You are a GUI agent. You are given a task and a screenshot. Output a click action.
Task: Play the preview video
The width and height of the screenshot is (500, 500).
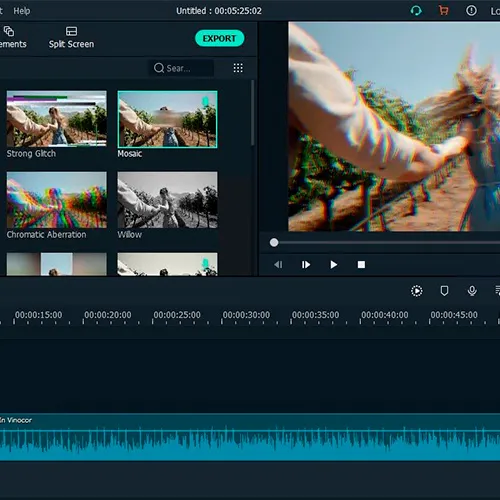[333, 265]
